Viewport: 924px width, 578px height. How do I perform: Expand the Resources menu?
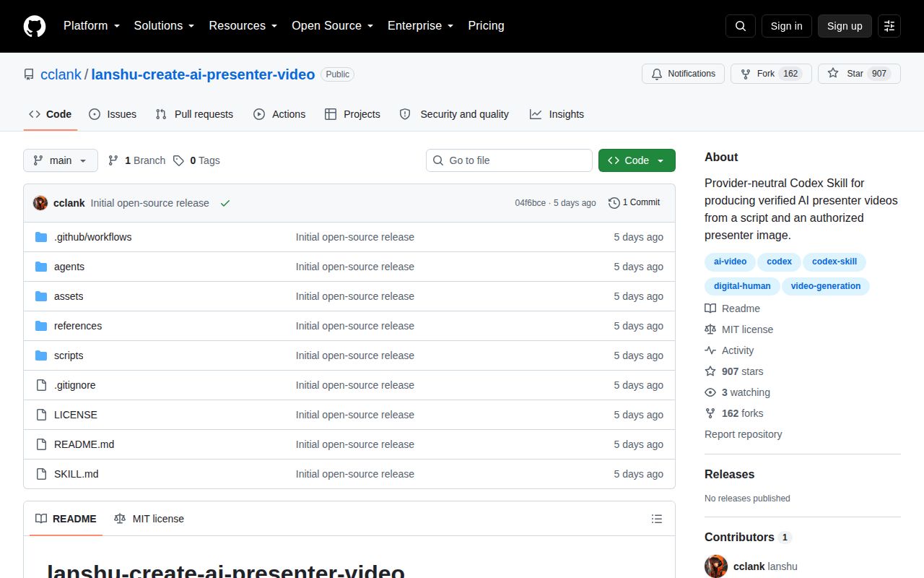pos(243,26)
